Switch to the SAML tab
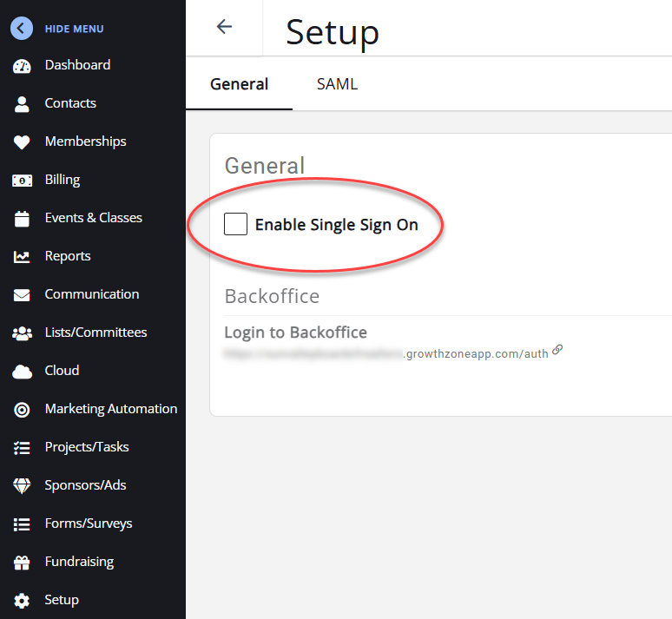This screenshot has height=619, width=672. tap(337, 84)
